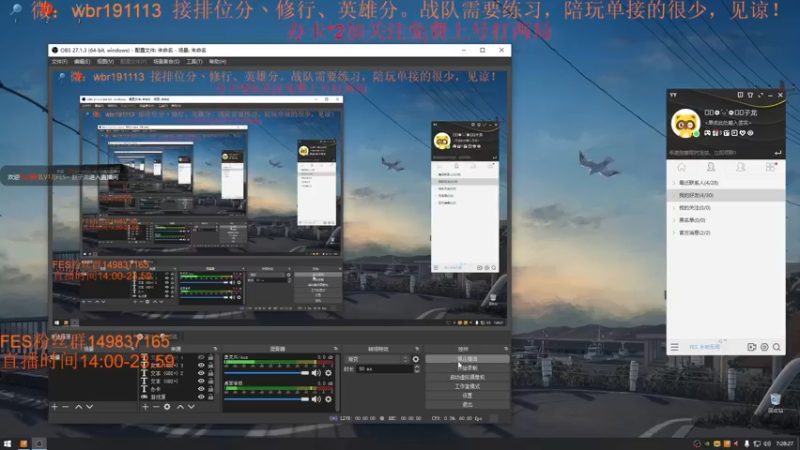Click the 启动虚拟摄像机 button
The image size is (800, 450).
467,378
